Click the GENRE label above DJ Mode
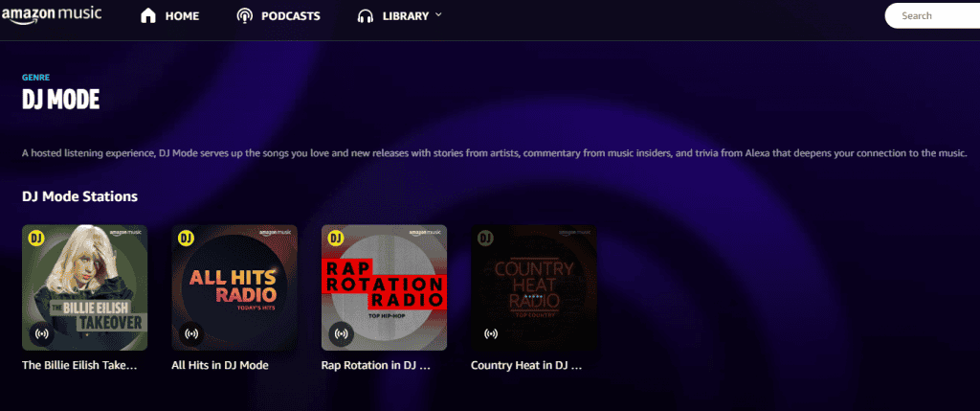 pyautogui.click(x=35, y=78)
